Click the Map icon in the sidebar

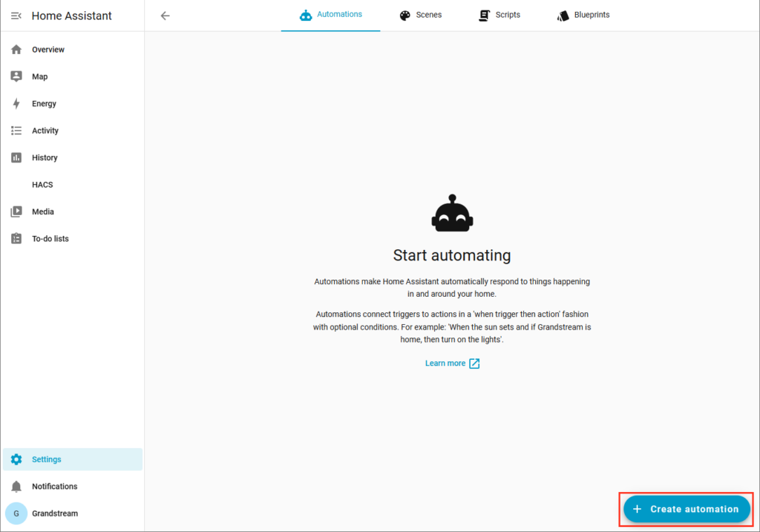tap(16, 76)
